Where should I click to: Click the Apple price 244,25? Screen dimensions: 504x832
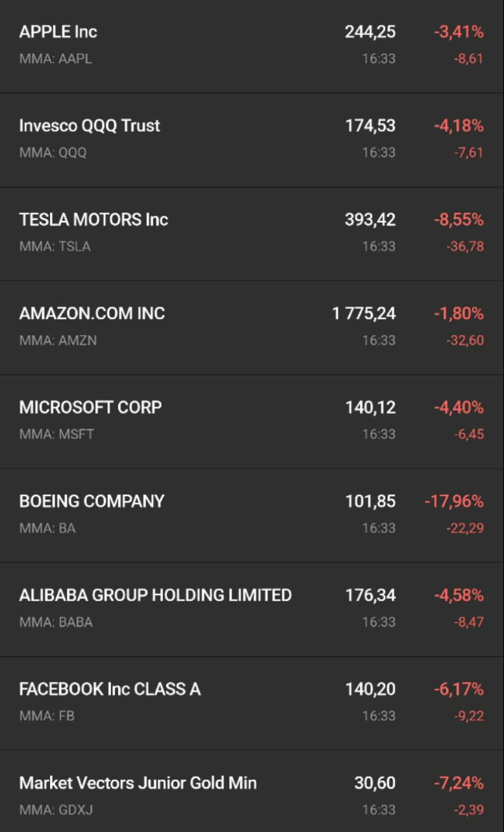[x=370, y=32]
